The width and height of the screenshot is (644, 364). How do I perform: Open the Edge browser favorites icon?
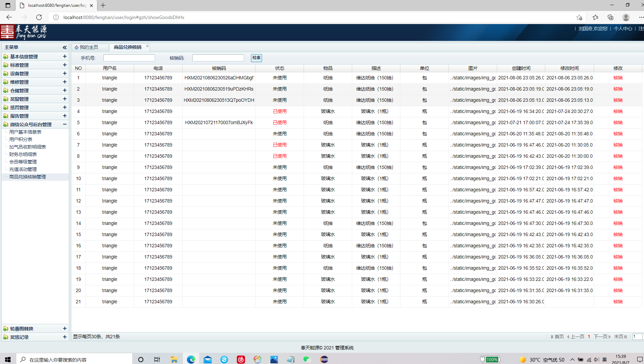[x=595, y=17]
